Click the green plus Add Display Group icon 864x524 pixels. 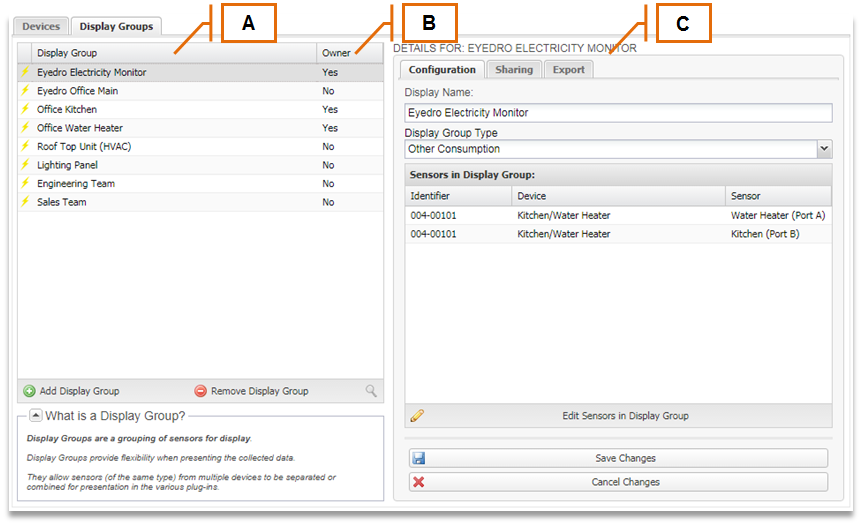tap(29, 391)
